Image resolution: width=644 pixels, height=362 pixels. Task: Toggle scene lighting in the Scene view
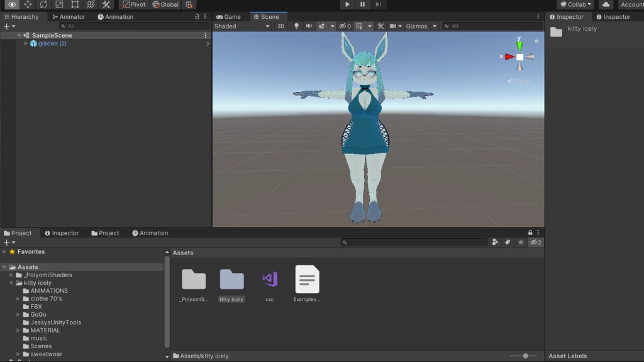297,26
